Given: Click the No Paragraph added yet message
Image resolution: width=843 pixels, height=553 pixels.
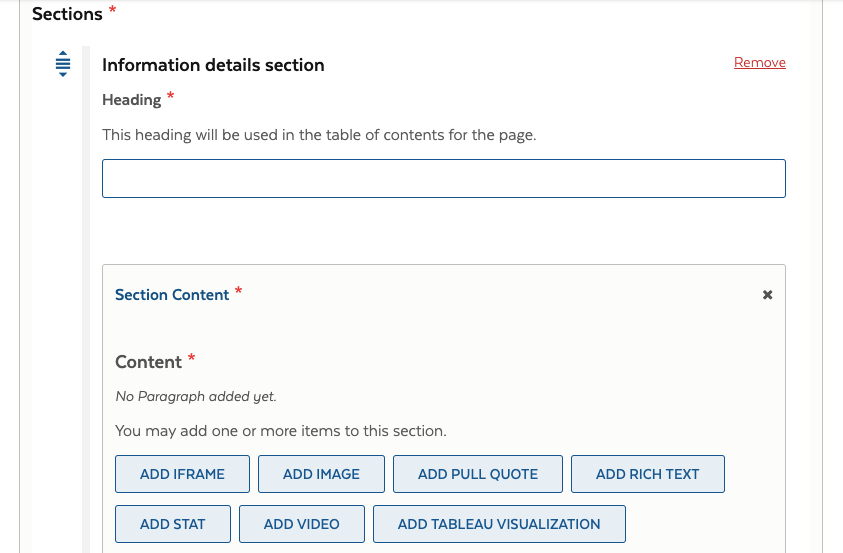Looking at the screenshot, I should tap(196, 396).
